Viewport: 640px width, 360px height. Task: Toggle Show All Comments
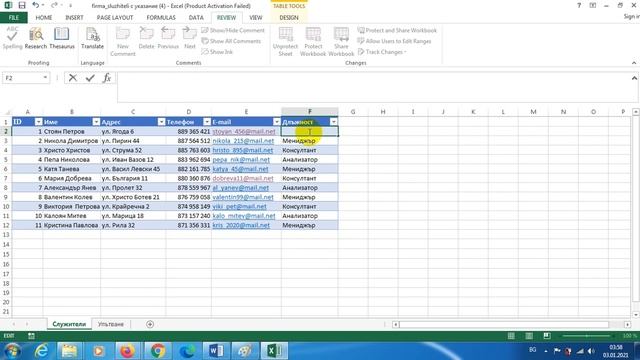tap(231, 41)
